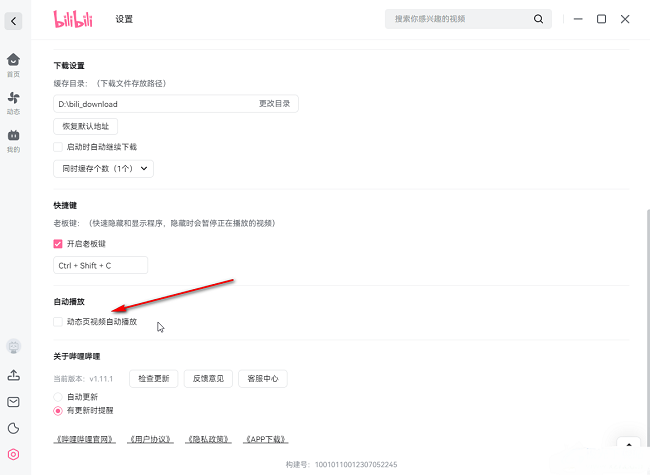
Task: Click the 快捷键 section heading
Action: tap(65, 205)
